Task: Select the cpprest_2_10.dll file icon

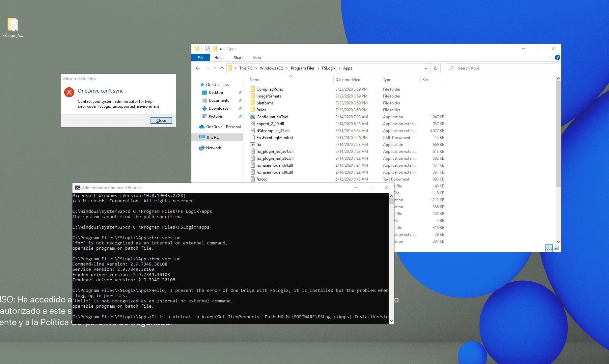Action: [x=253, y=124]
